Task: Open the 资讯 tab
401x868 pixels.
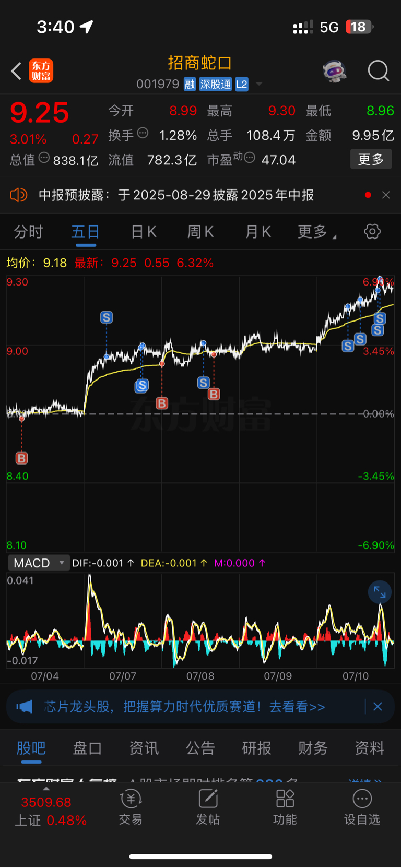Action: tap(144, 748)
